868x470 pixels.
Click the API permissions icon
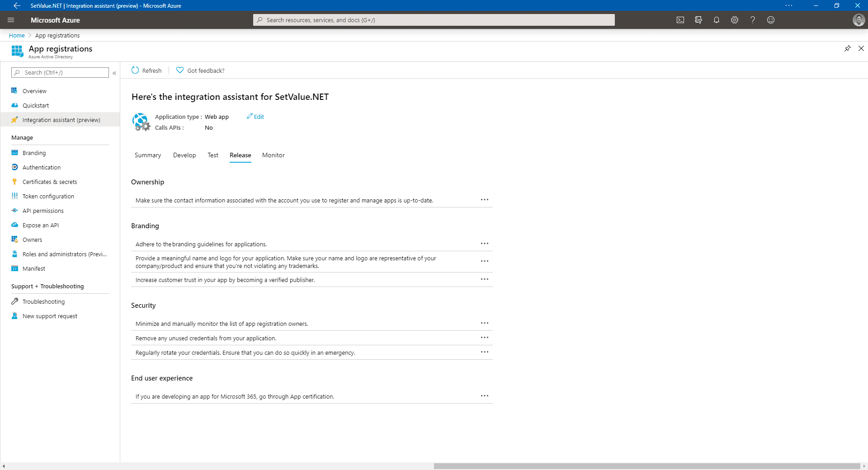[14, 210]
